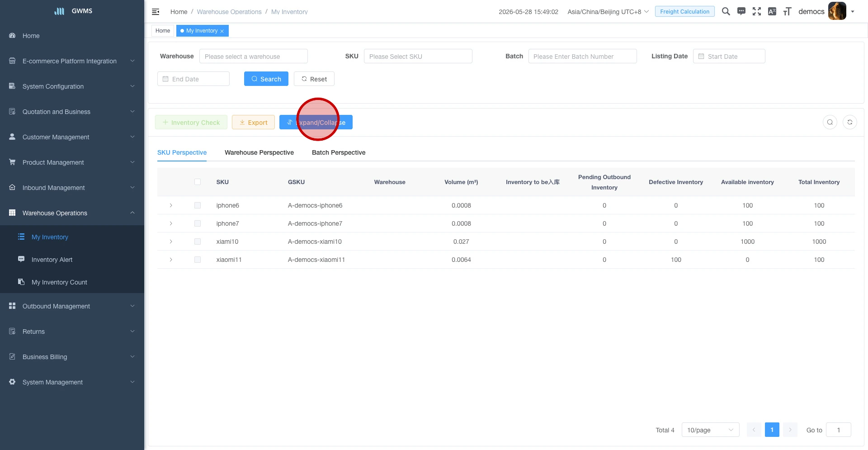Open Freight Calculation
The height and width of the screenshot is (450, 868).
tap(684, 11)
